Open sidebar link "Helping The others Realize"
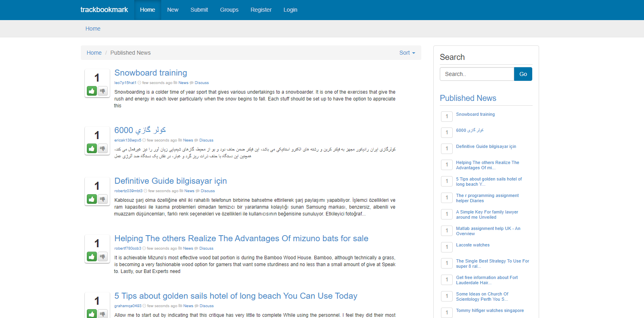Image resolution: width=644 pixels, height=318 pixels. (488, 165)
